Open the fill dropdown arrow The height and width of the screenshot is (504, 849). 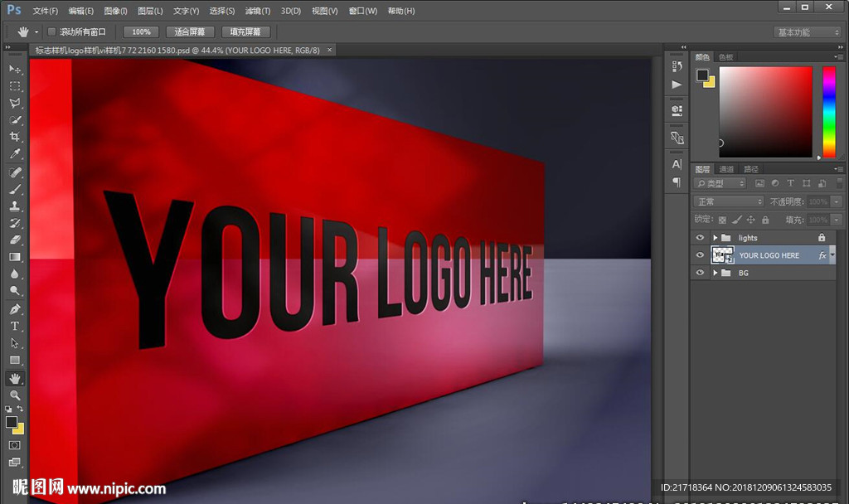[837, 220]
